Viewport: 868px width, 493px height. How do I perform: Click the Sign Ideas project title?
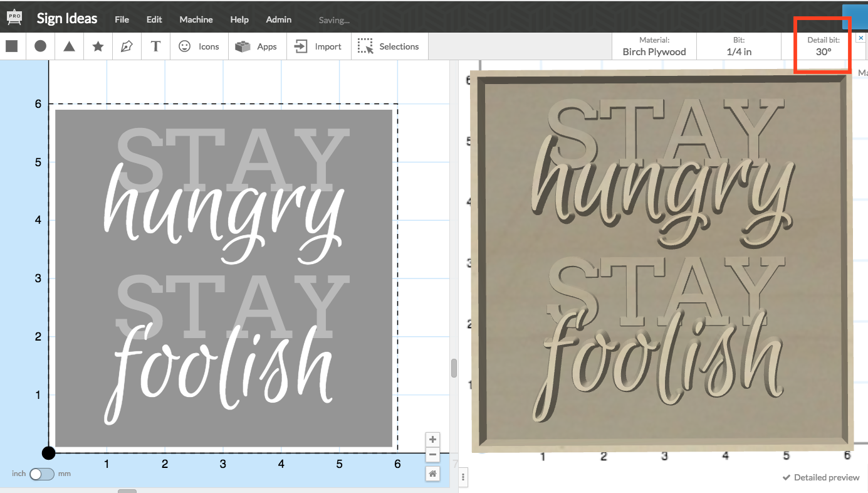tap(66, 18)
